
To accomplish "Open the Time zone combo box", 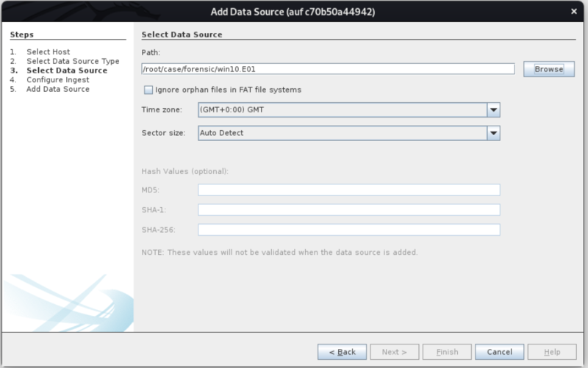I will (x=342, y=109).
